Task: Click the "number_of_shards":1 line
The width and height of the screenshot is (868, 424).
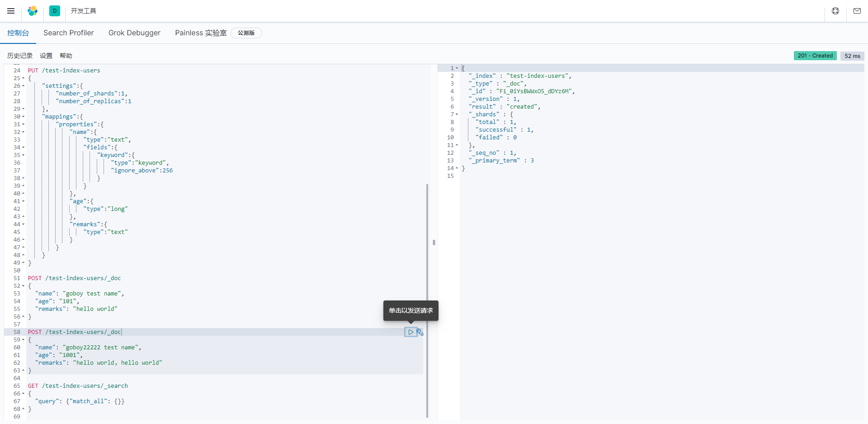Action: (92, 94)
